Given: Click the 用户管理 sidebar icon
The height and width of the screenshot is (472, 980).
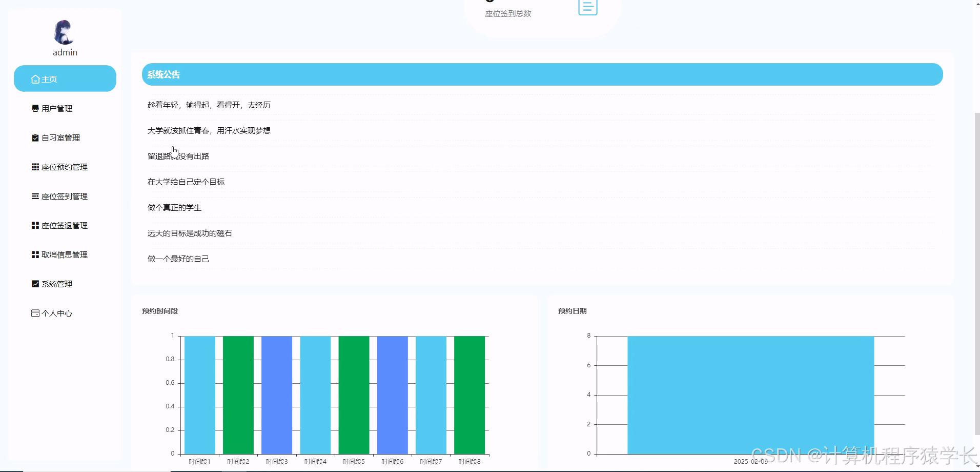Looking at the screenshot, I should click(x=35, y=108).
